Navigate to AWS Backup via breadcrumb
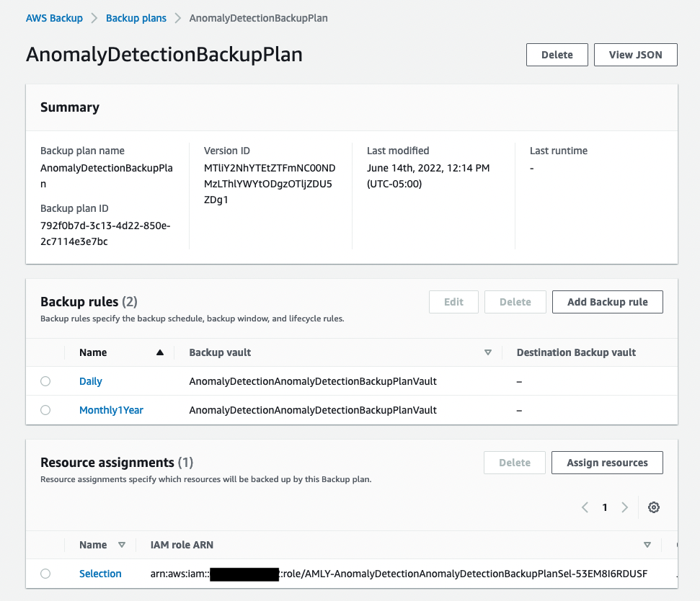The width and height of the screenshot is (700, 601). tap(54, 17)
